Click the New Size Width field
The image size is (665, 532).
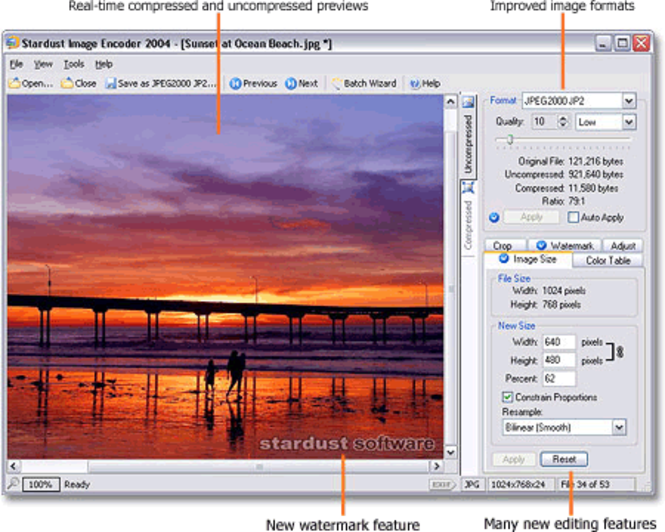(559, 342)
